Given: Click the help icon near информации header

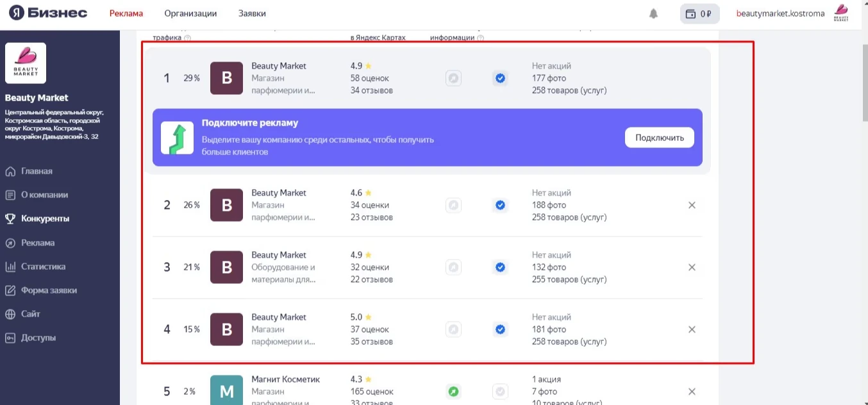Looking at the screenshot, I should click(x=481, y=38).
